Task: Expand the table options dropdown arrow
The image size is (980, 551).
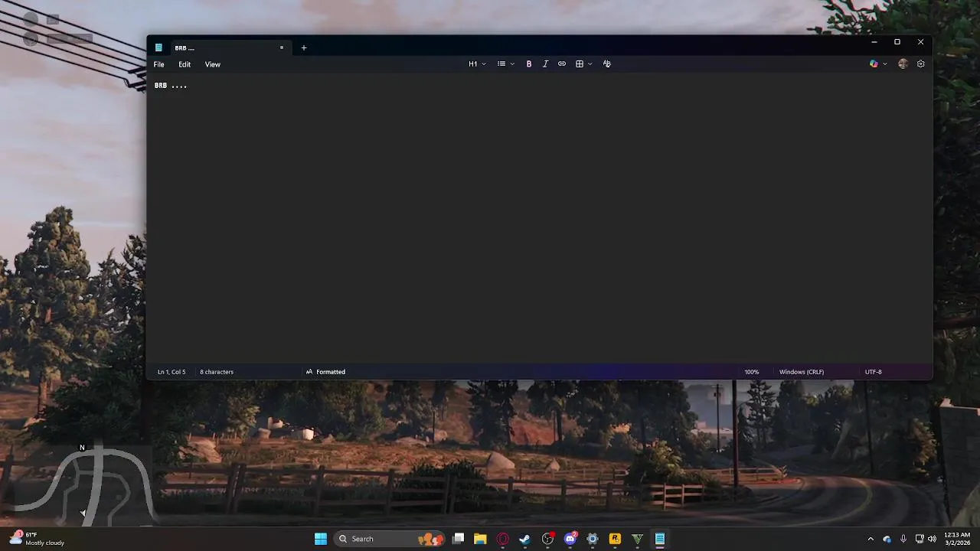Action: point(590,64)
